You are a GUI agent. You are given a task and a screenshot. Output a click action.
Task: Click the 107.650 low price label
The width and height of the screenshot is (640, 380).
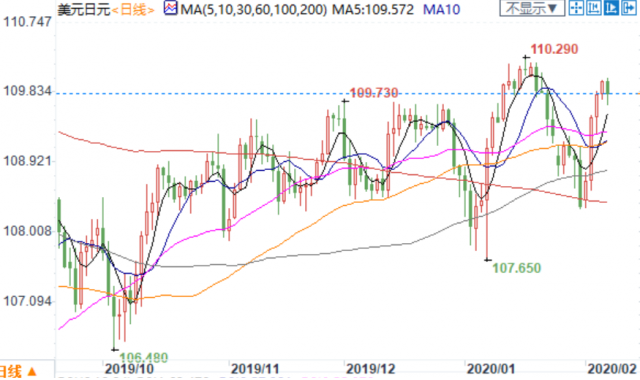point(516,268)
